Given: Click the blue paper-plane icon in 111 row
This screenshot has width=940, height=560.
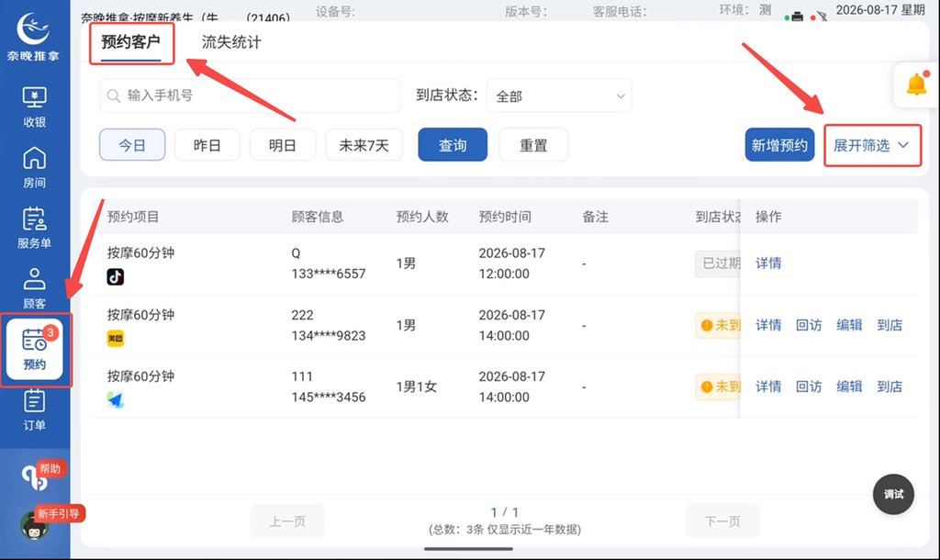Looking at the screenshot, I should pyautogui.click(x=115, y=400).
